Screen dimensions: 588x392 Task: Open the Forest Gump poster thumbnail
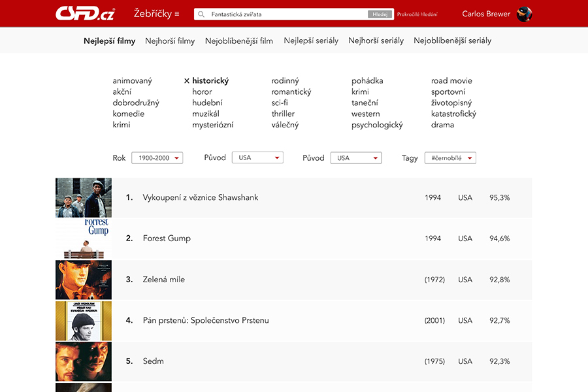[x=84, y=238]
